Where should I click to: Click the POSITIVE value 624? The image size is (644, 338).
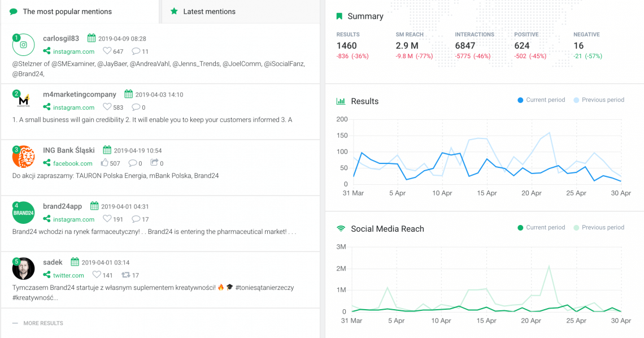pyautogui.click(x=522, y=46)
